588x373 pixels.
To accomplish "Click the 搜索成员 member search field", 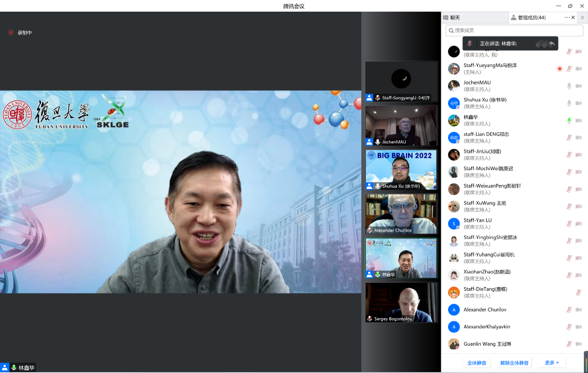I will [514, 31].
